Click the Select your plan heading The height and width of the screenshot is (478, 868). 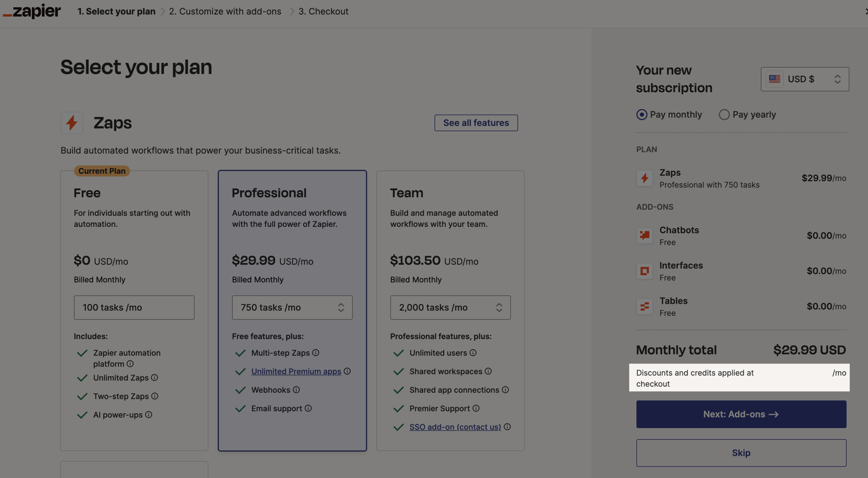(136, 67)
